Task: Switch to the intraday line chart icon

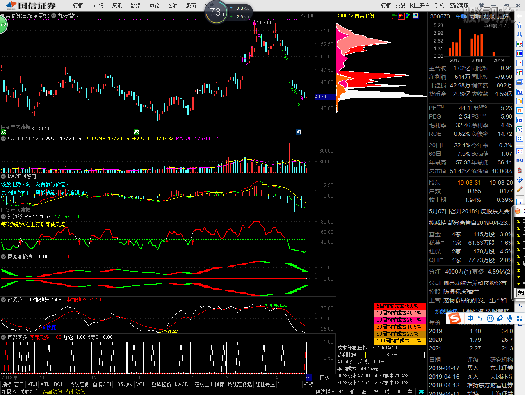Action: click(520, 63)
